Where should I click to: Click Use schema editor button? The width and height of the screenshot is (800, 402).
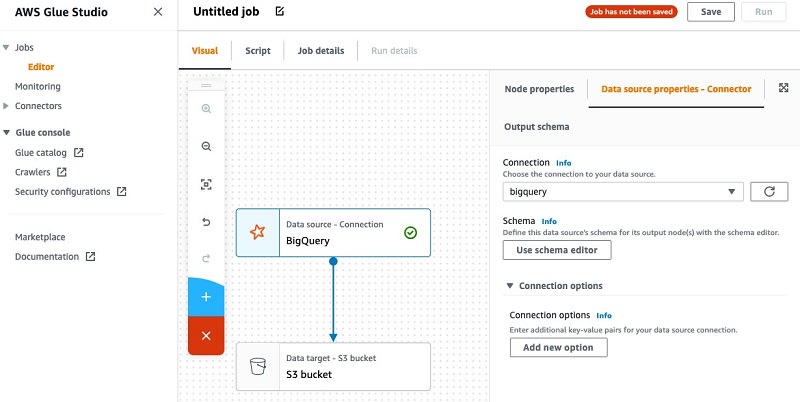pos(557,250)
